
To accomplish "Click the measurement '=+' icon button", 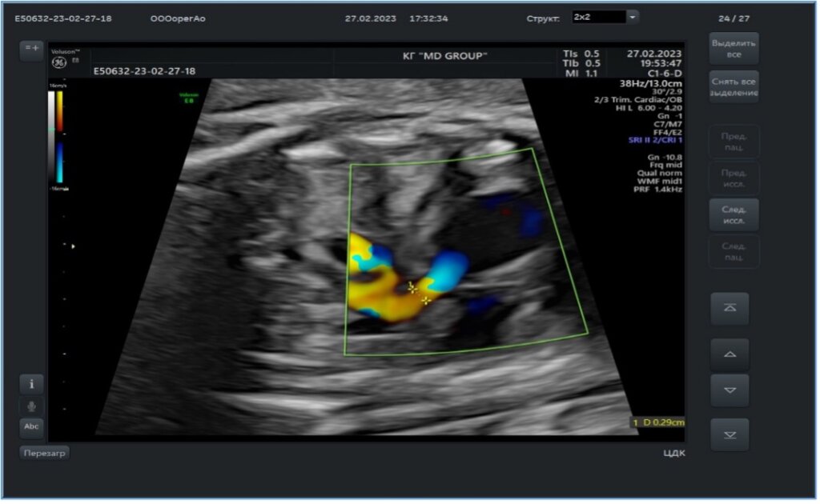I will click(x=31, y=49).
